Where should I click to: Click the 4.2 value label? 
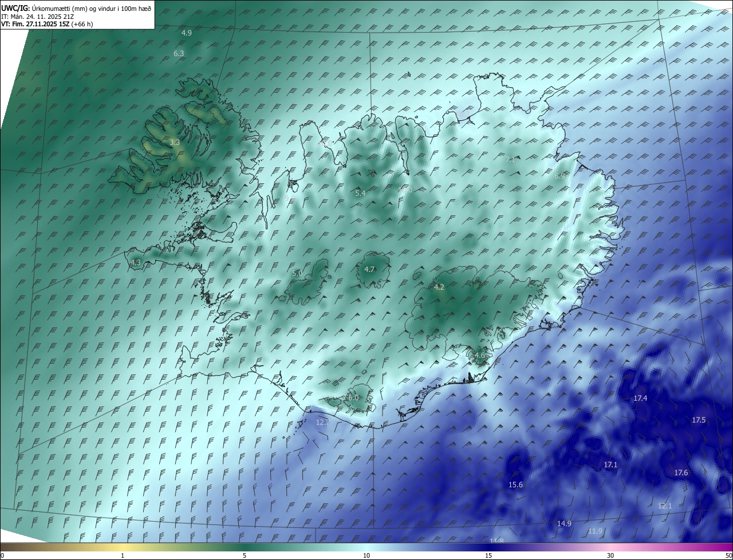point(439,287)
